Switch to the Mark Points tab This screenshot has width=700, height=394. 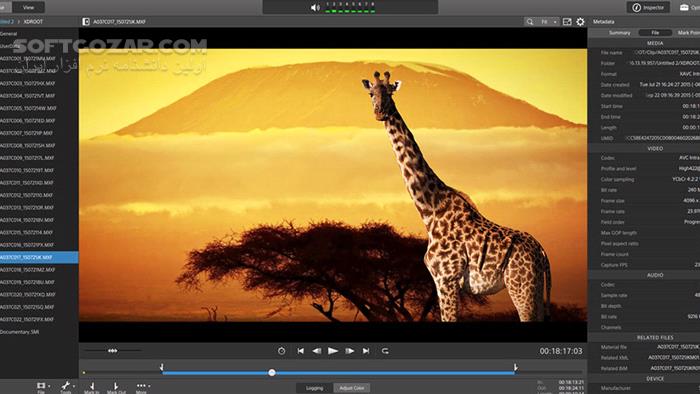point(687,33)
